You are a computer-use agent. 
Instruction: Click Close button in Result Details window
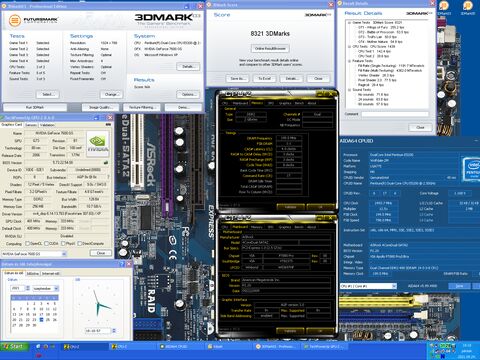coord(420,127)
